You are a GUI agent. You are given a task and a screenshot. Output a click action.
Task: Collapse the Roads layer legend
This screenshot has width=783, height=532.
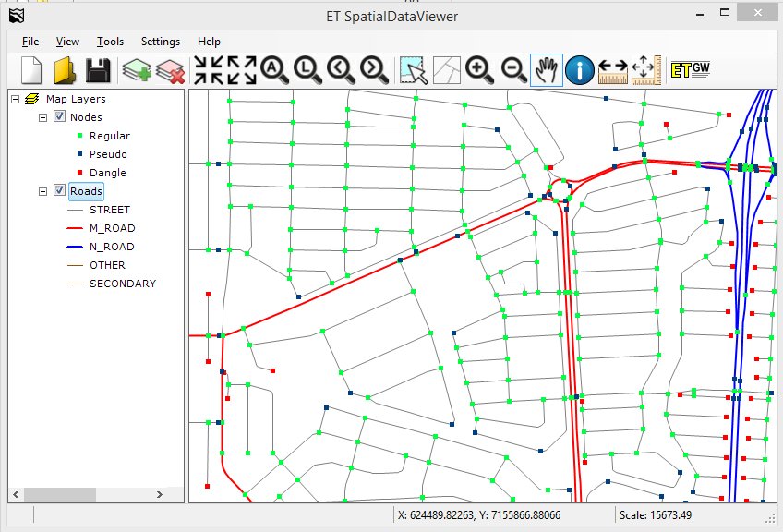pyautogui.click(x=42, y=191)
